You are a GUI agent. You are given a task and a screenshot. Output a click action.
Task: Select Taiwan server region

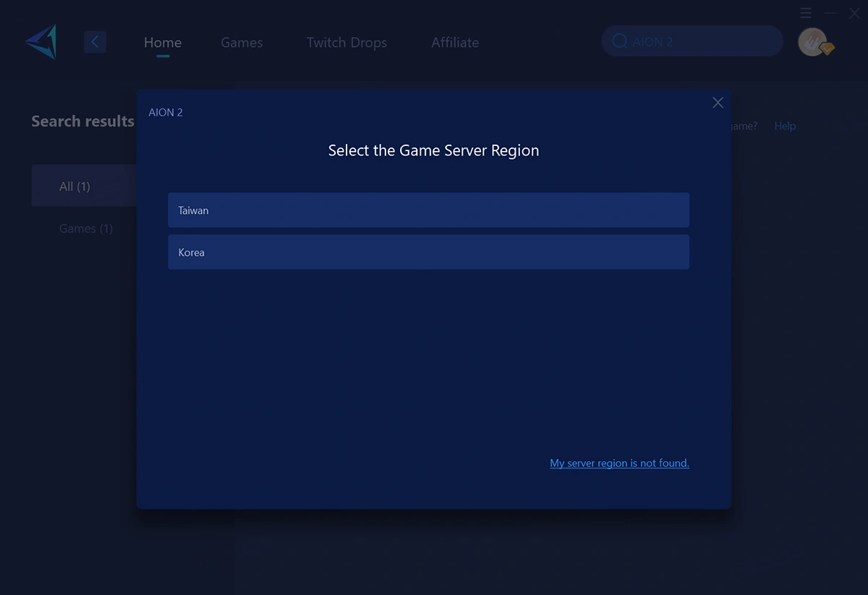[428, 210]
